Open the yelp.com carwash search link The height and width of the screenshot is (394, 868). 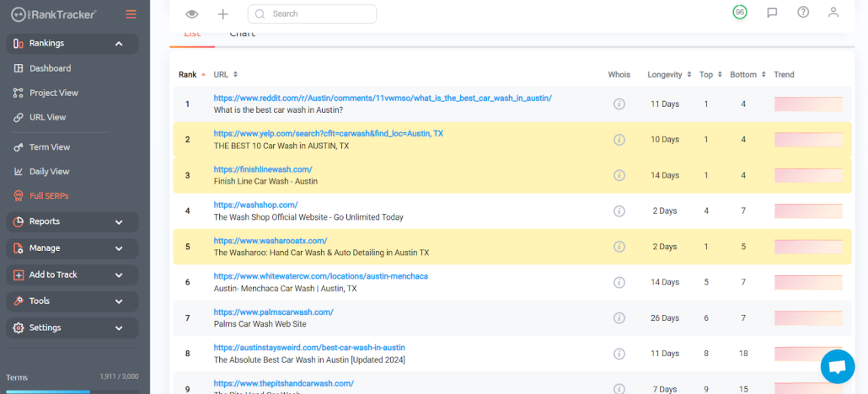(329, 134)
